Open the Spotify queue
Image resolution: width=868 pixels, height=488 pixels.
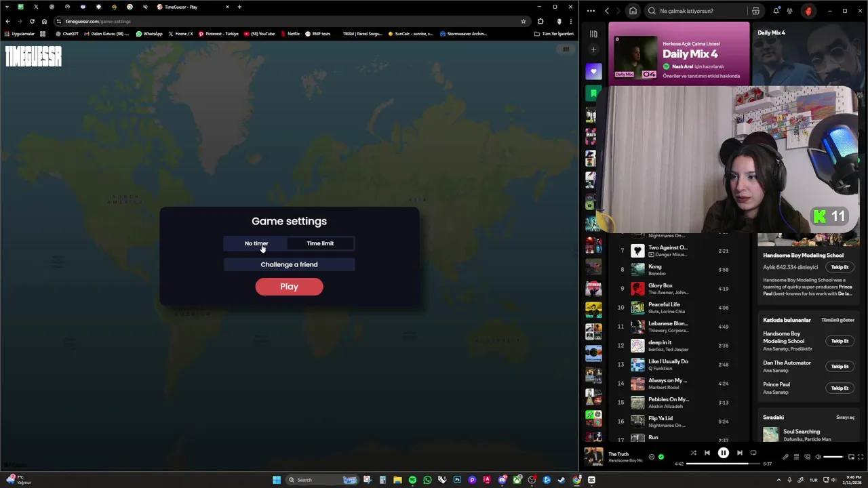(796, 457)
